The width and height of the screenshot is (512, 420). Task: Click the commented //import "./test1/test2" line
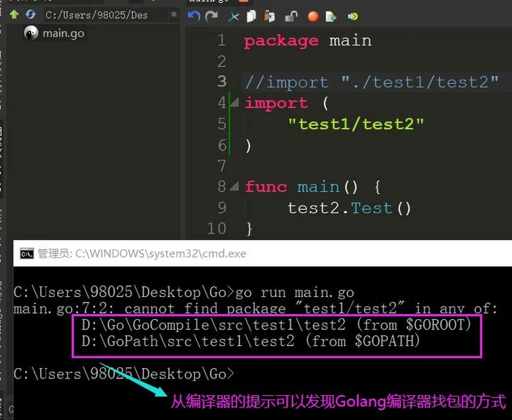coord(372,82)
